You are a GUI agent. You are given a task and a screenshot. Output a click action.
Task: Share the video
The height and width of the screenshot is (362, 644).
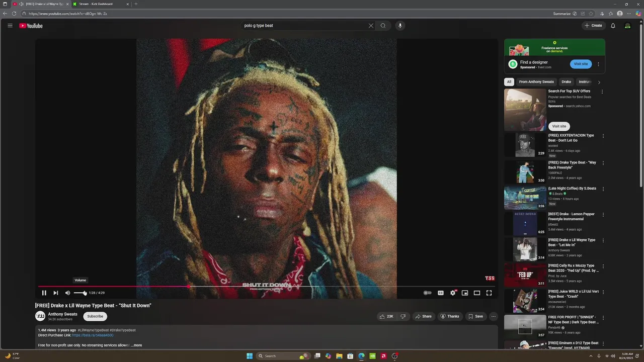[423, 316]
